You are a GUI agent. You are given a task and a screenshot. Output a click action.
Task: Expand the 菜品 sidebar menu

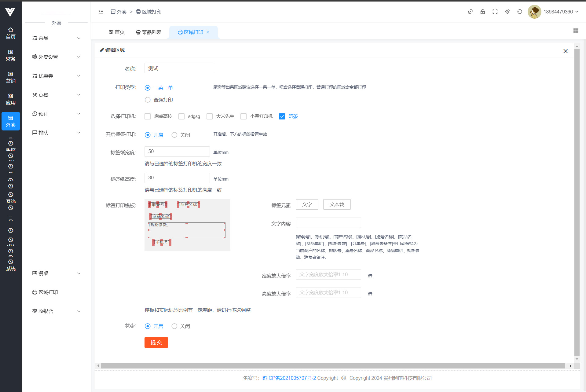pos(56,38)
